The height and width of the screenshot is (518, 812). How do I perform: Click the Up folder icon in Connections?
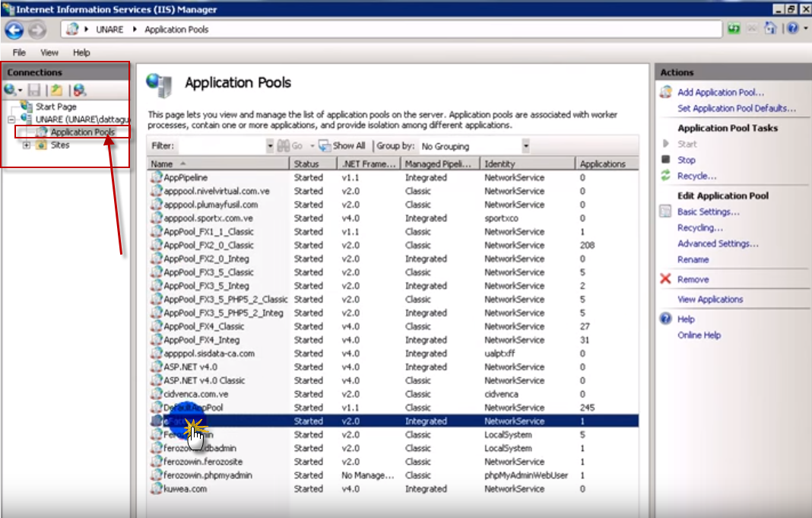pyautogui.click(x=56, y=90)
